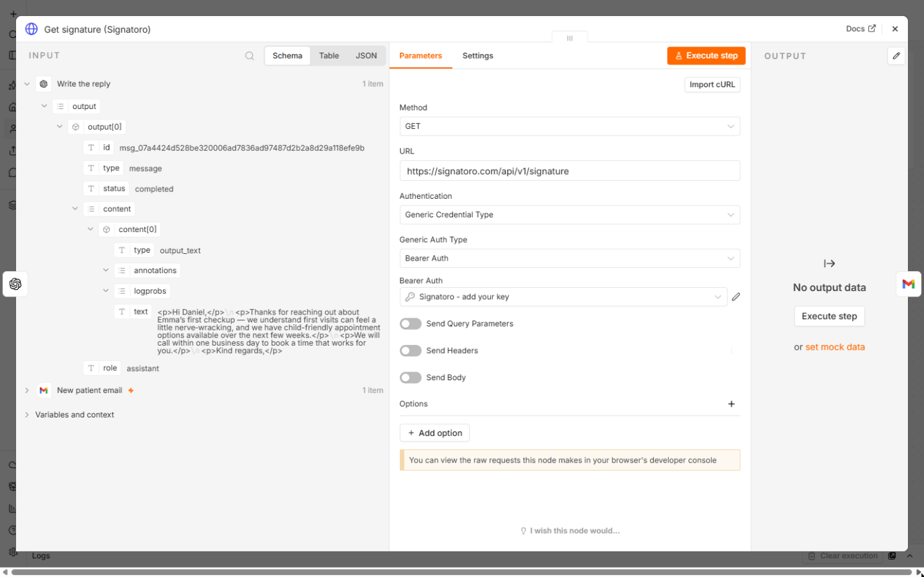Open the Method dropdown showing GET
Image resolution: width=924 pixels, height=577 pixels.
569,126
